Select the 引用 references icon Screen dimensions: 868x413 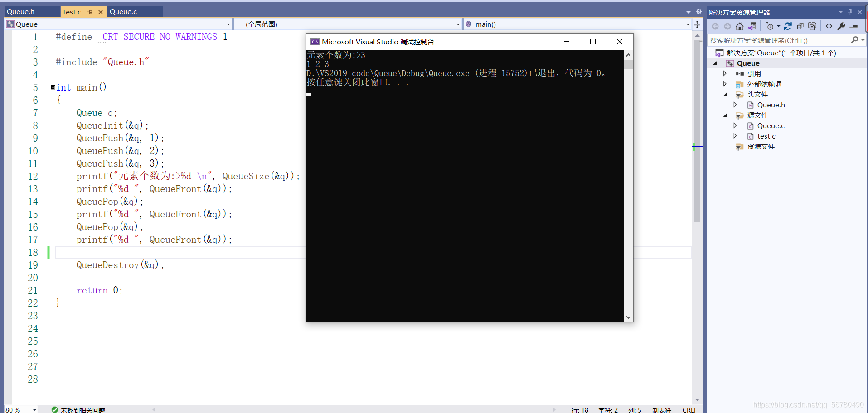tap(740, 73)
